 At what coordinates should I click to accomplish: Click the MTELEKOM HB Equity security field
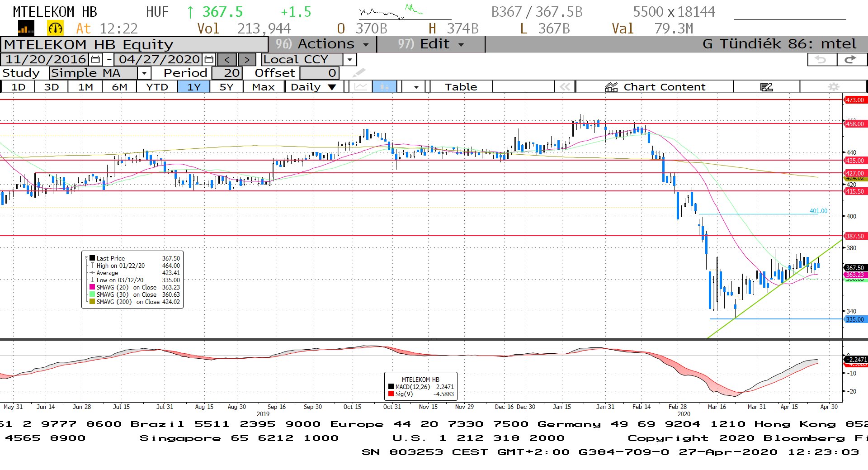pyautogui.click(x=134, y=44)
